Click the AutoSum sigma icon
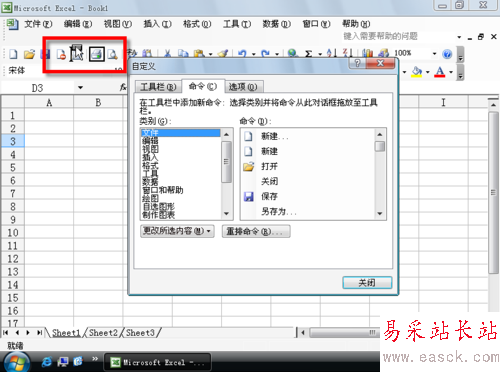The image size is (500, 372). click(309, 53)
